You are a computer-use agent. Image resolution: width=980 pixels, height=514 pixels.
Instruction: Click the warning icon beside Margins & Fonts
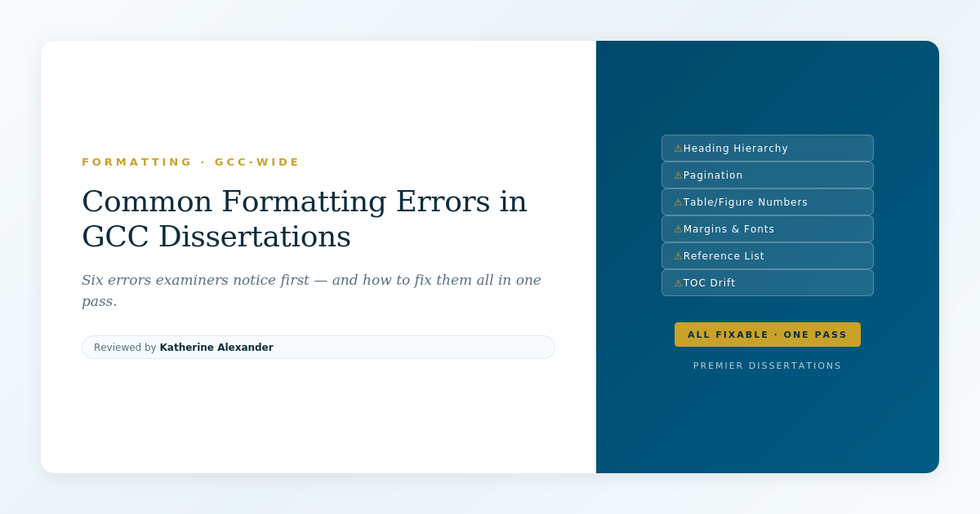tap(678, 229)
